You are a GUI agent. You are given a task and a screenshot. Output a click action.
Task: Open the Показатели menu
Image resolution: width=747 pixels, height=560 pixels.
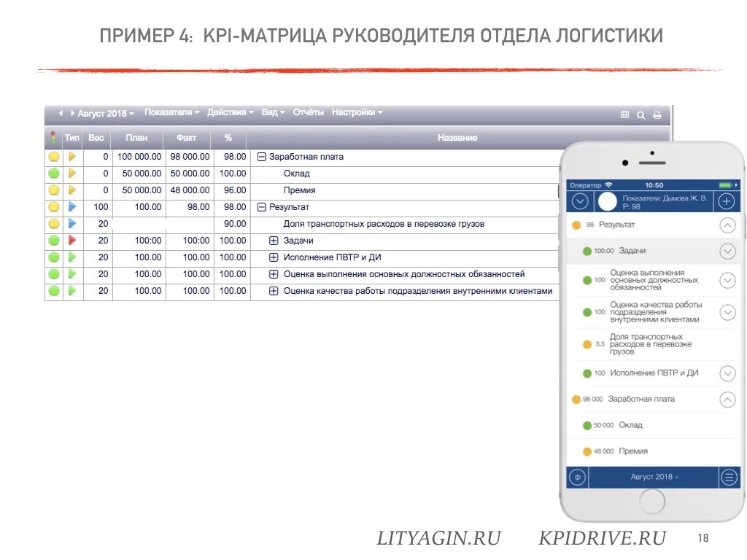[171, 112]
